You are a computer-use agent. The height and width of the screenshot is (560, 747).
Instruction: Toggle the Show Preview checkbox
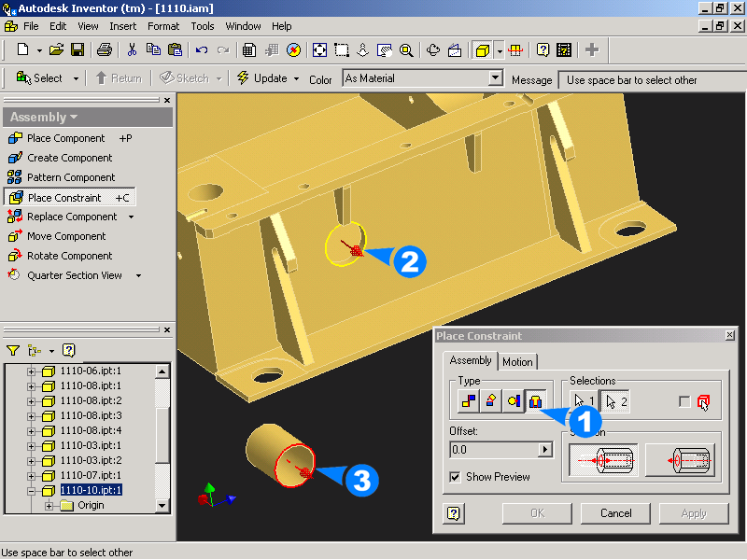pos(455,477)
